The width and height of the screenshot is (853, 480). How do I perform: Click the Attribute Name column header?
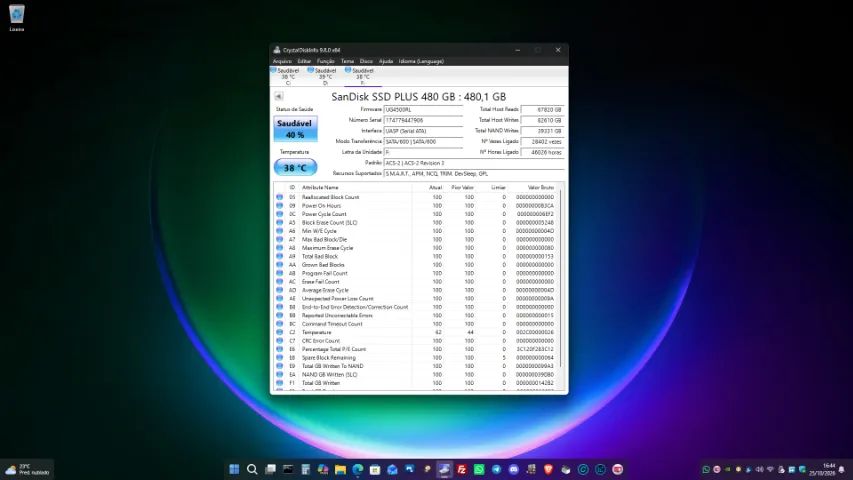320,187
